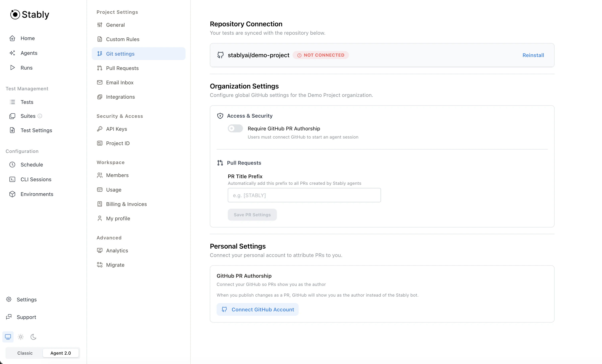Click the disabled Save PR Settings button
This screenshot has height=364, width=602.
(252, 214)
